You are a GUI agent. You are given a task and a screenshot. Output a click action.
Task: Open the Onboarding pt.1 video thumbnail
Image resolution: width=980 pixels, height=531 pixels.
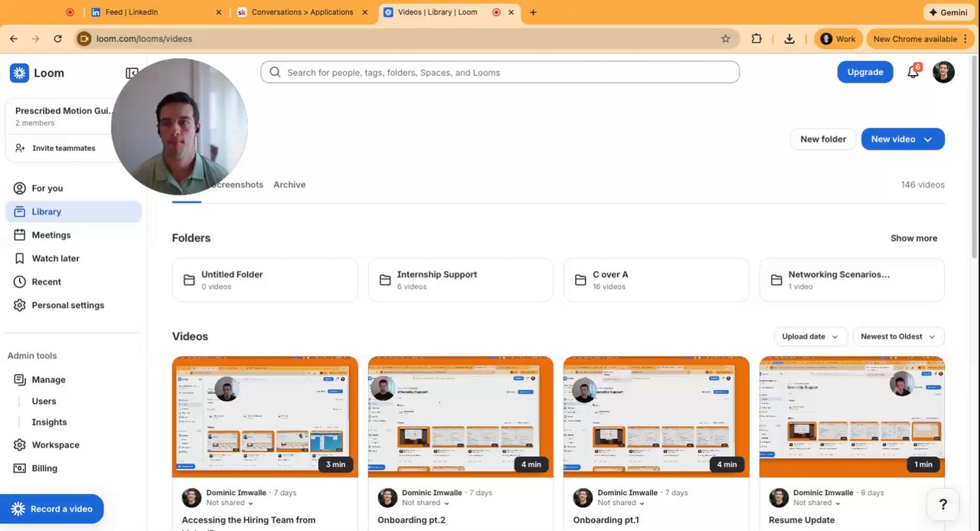pos(656,417)
